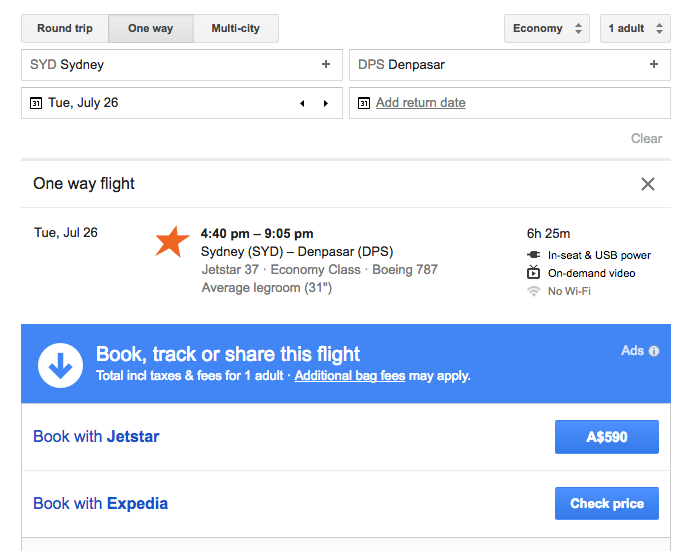This screenshot has width=687, height=551.
Task: Click Clear to reset the search
Action: 646,138
